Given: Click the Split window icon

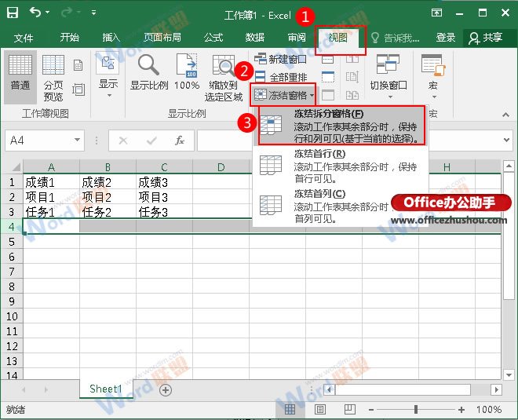Looking at the screenshot, I should pos(327,59).
